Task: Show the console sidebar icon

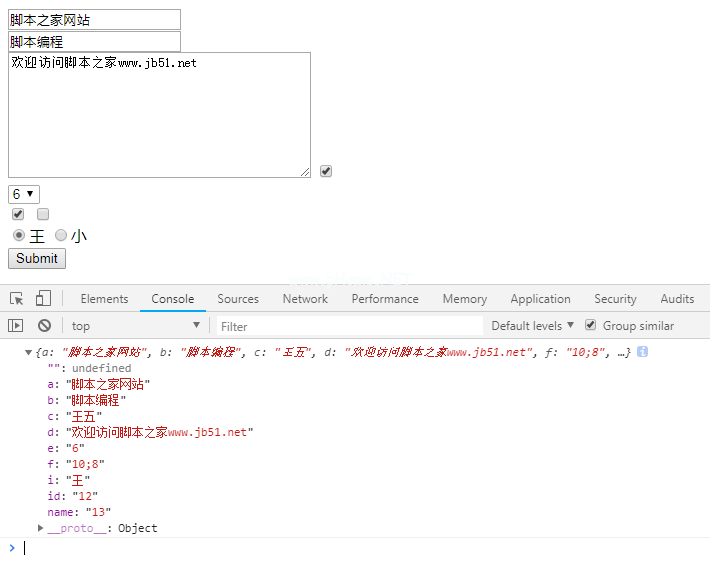Action: tap(16, 326)
